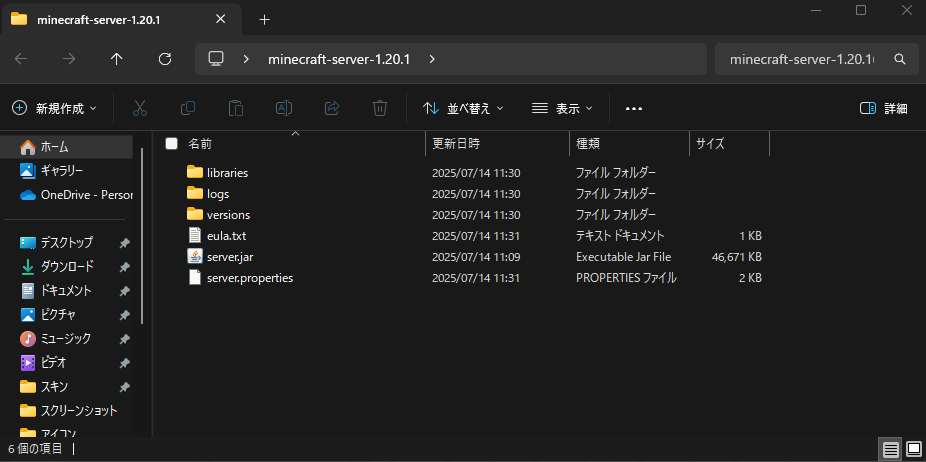Open ギャラリー in navigation pane
This screenshot has width=926, height=462.
click(x=66, y=171)
